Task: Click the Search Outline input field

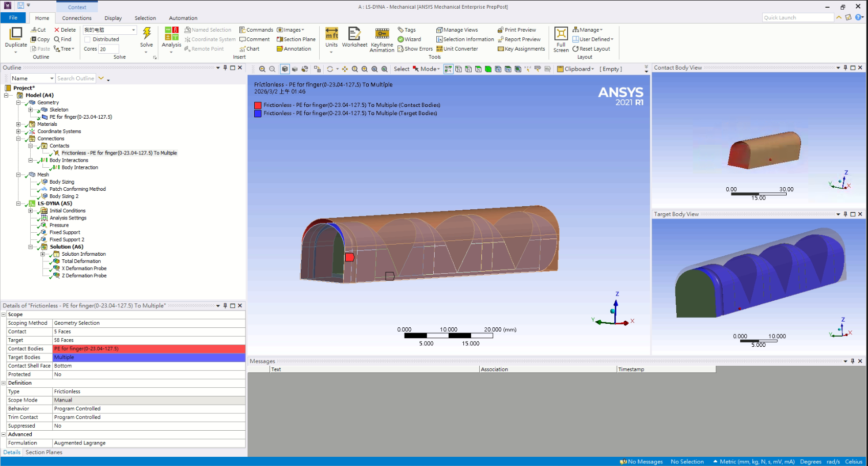Action: [76, 78]
